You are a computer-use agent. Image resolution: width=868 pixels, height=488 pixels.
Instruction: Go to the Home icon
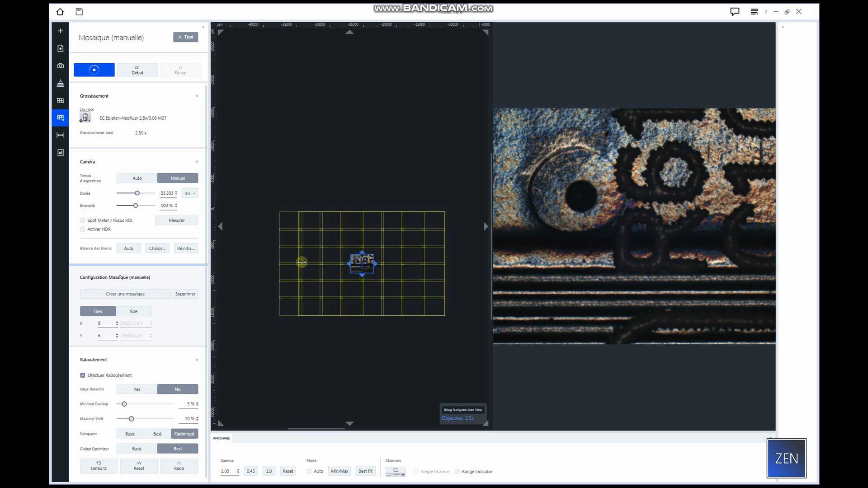click(60, 12)
